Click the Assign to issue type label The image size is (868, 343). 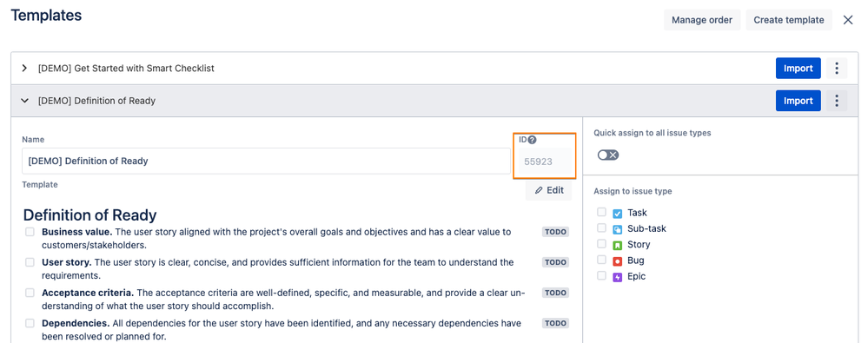click(x=633, y=191)
